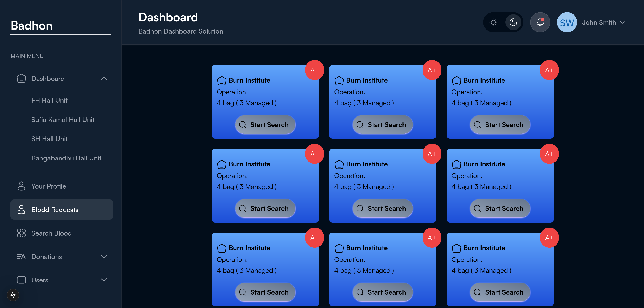The height and width of the screenshot is (308, 644).
Task: Click the Donations menu icon
Action: [21, 256]
